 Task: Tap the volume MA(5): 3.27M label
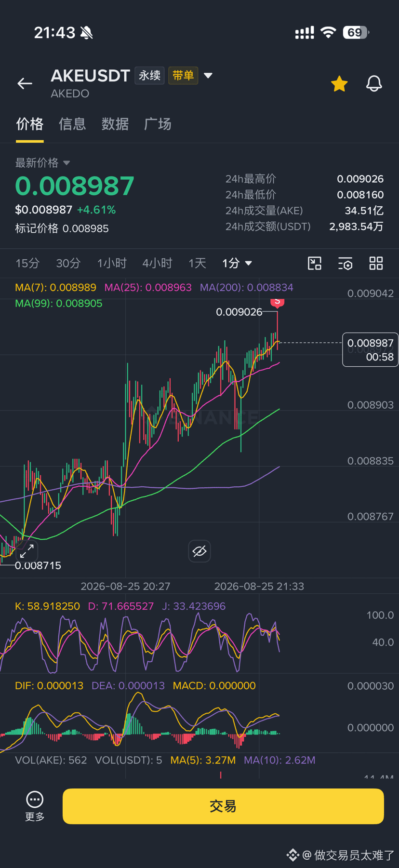203,760
